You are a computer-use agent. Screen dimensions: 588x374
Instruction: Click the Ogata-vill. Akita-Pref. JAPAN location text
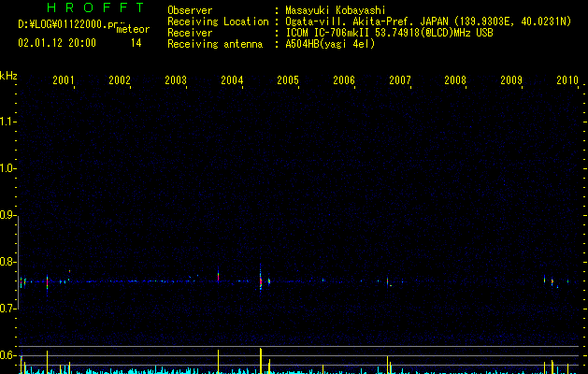pos(366,22)
